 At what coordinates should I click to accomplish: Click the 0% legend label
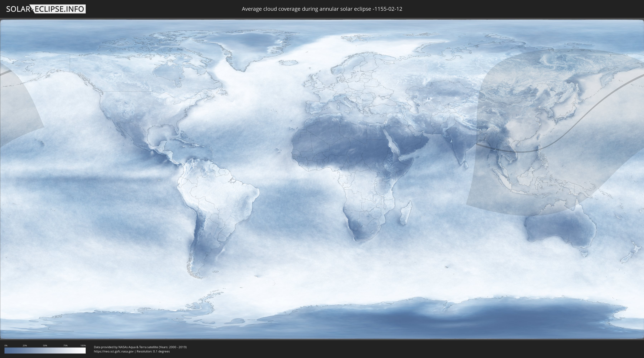point(6,345)
